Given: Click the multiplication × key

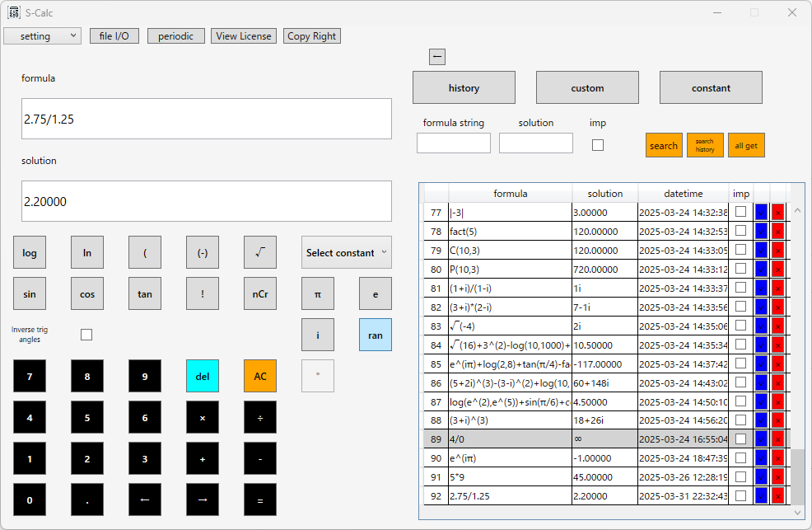Looking at the screenshot, I should click(203, 417).
